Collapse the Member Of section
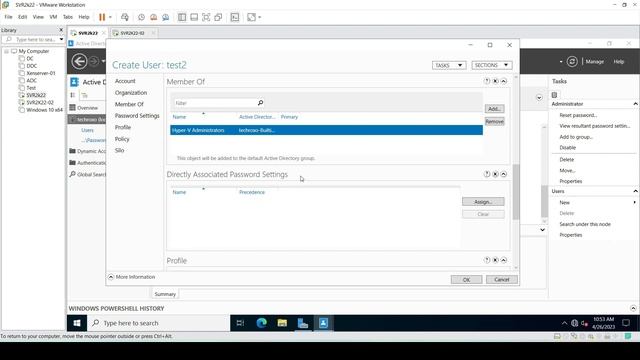 tap(504, 81)
